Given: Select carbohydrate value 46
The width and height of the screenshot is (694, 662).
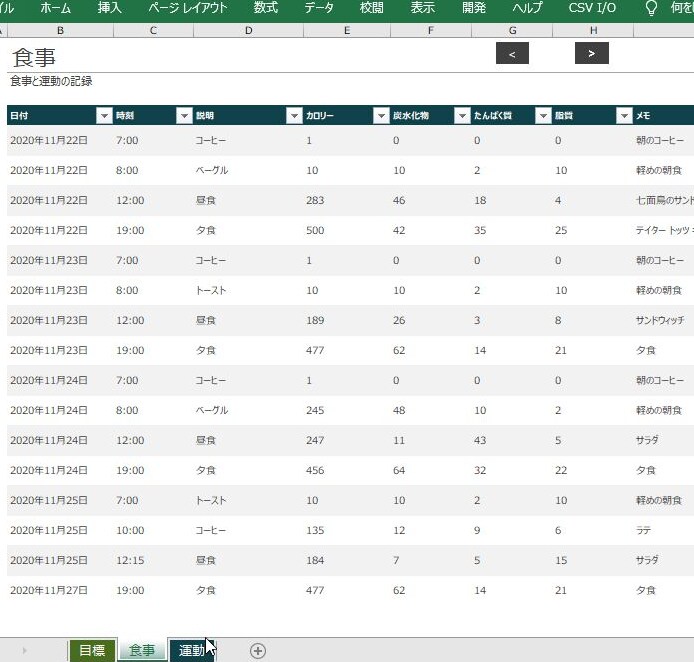Looking at the screenshot, I should 399,200.
